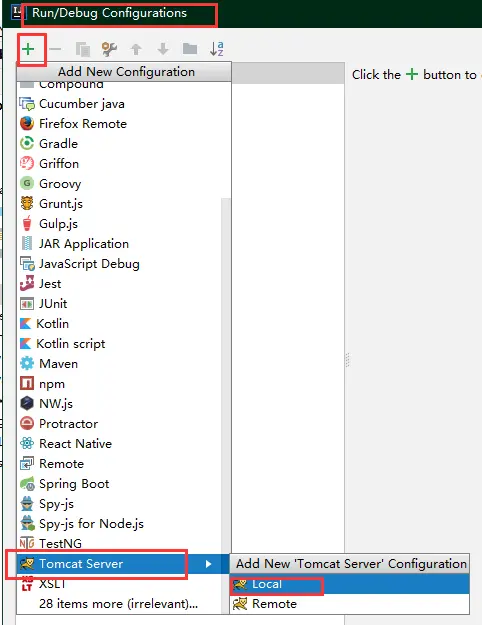Select Maven configuration type
The height and width of the screenshot is (625, 482).
[119, 364]
